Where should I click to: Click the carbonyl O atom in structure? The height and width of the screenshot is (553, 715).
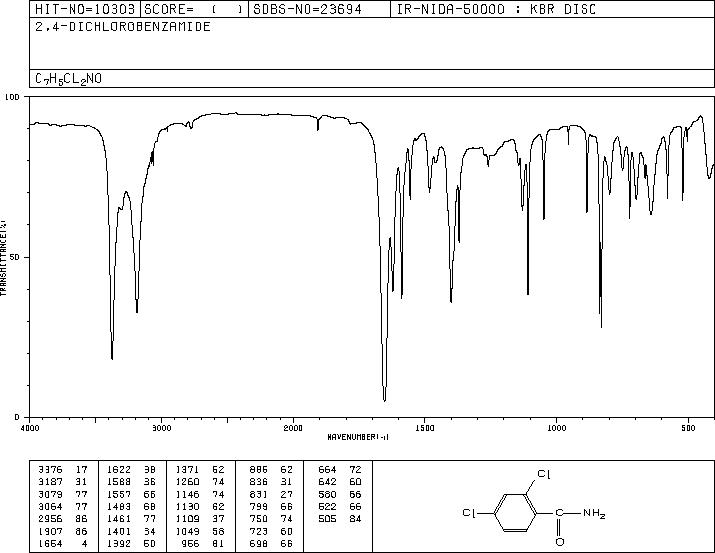tap(560, 542)
